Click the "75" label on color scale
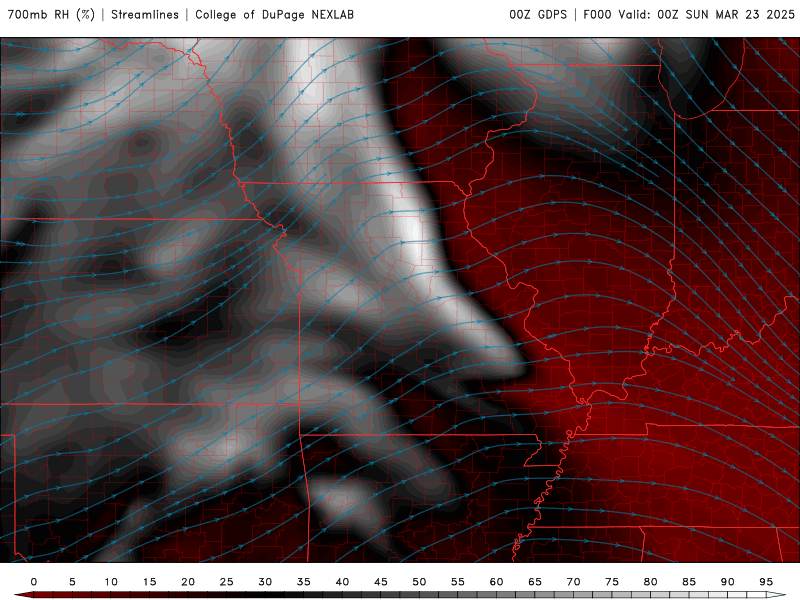 pyautogui.click(x=612, y=582)
